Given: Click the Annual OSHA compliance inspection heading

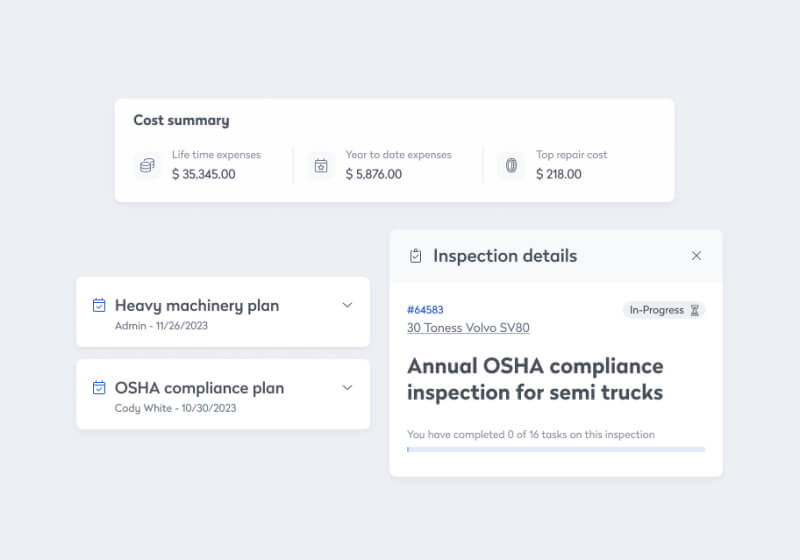Looking at the screenshot, I should click(x=535, y=379).
